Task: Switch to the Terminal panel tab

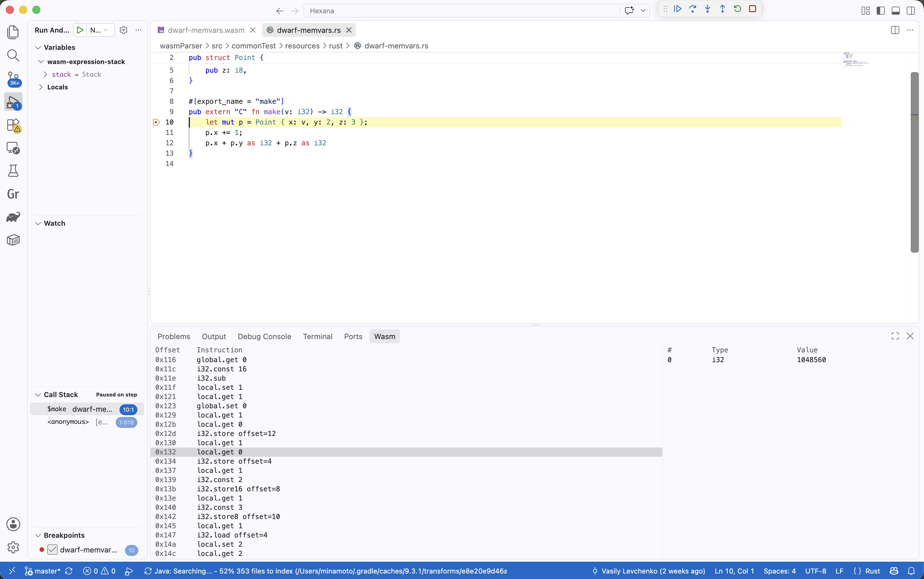Action: [x=318, y=336]
